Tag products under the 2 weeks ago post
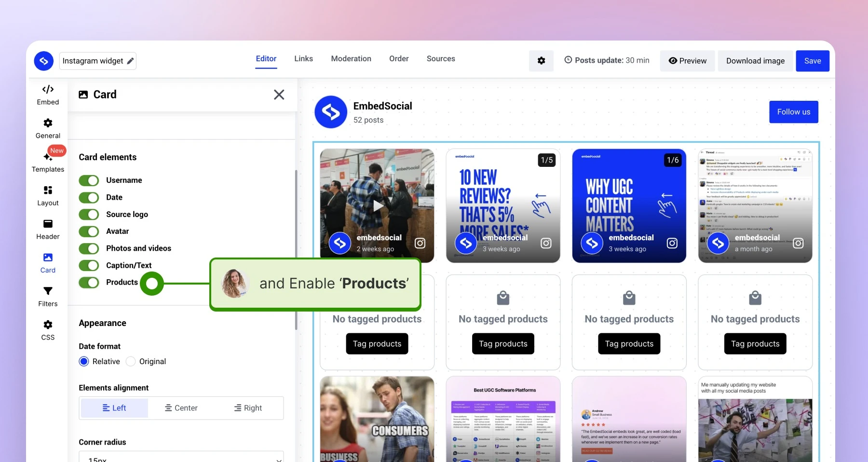 [x=377, y=344]
